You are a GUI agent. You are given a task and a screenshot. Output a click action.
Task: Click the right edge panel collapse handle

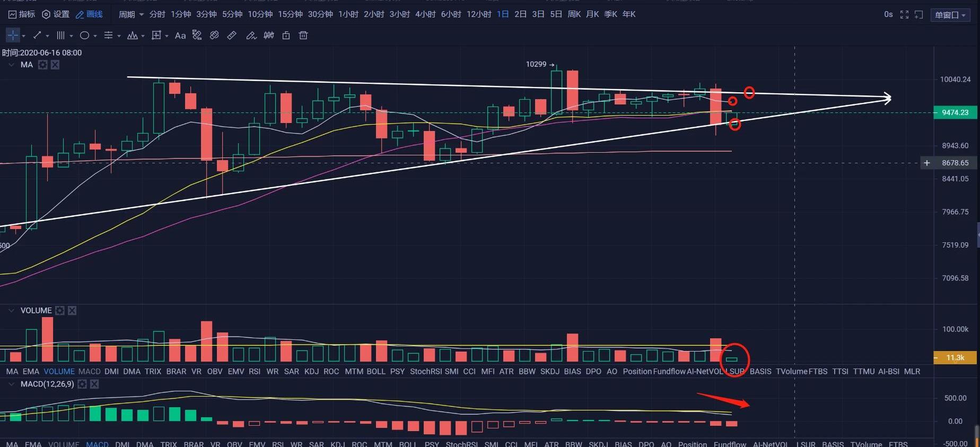978,234
